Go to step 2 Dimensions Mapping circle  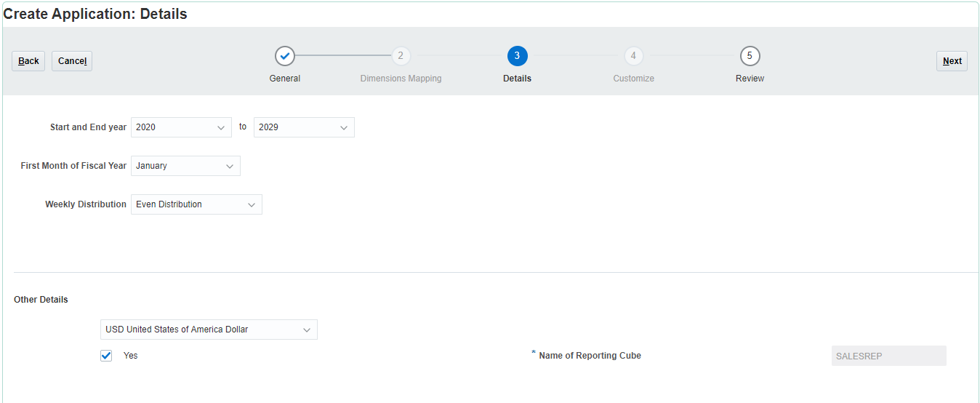(x=401, y=56)
